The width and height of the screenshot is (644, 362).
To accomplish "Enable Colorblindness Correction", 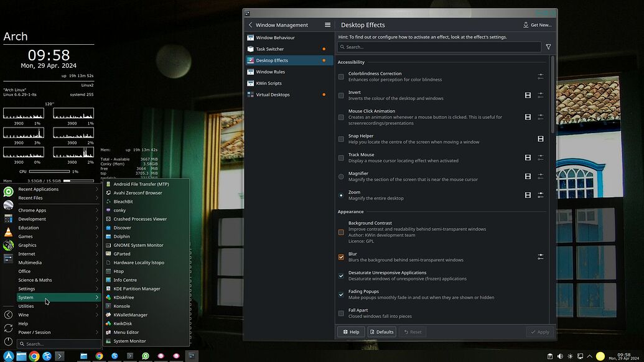I will point(341,77).
